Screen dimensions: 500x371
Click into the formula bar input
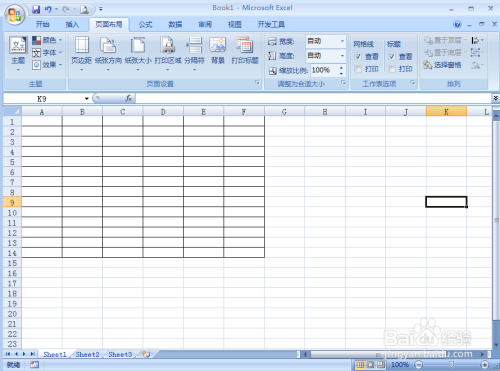click(x=313, y=98)
